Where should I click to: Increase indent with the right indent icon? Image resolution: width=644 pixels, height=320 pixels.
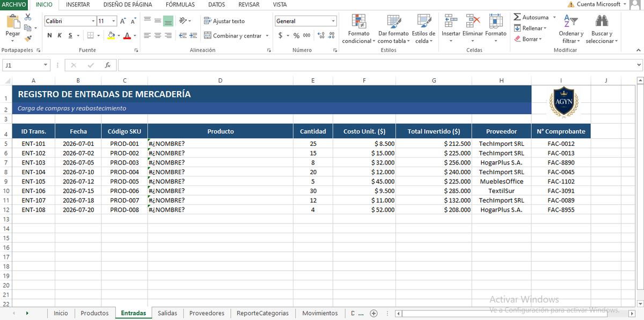tap(193, 36)
